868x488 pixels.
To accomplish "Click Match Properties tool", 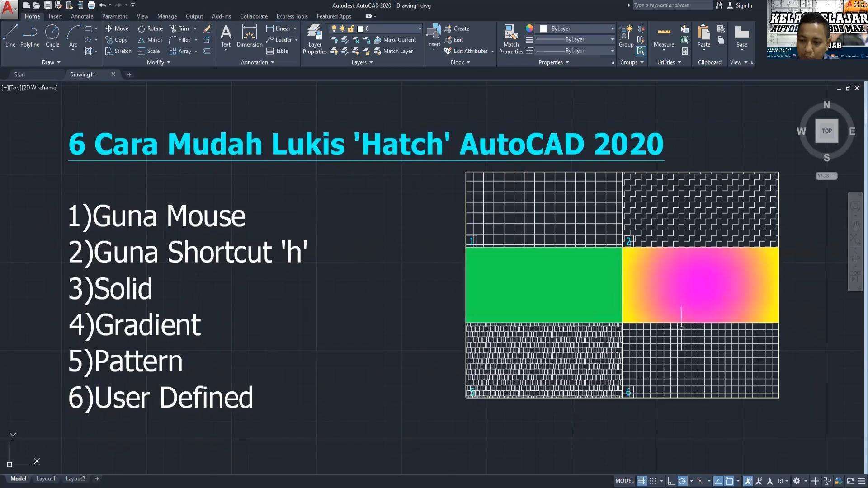I will pyautogui.click(x=511, y=40).
